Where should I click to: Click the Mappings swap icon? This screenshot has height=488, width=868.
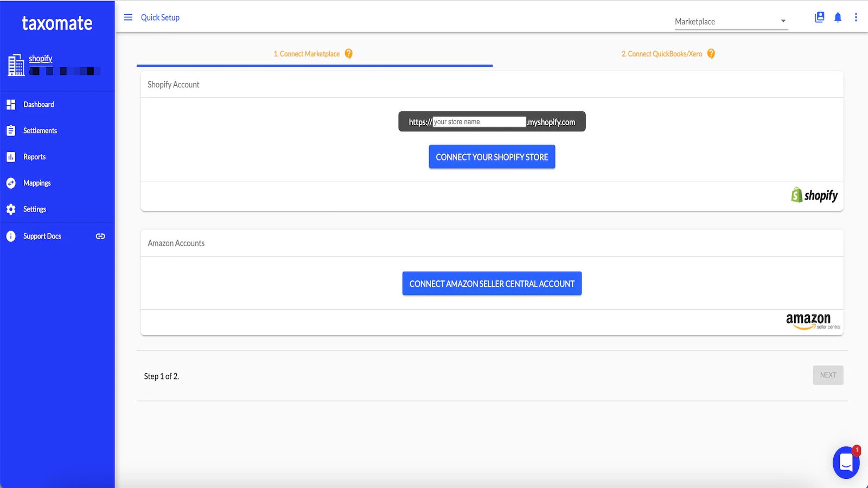point(11,183)
